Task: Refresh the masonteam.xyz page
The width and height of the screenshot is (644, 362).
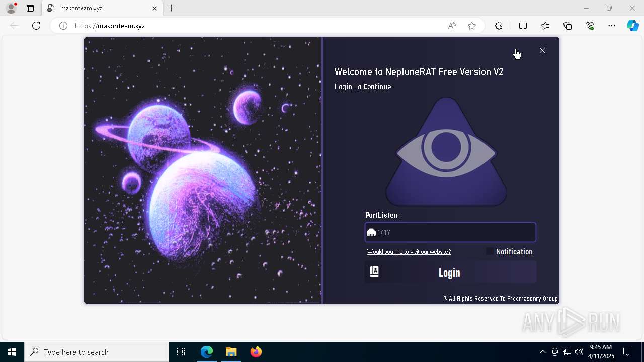Action: coord(36,26)
